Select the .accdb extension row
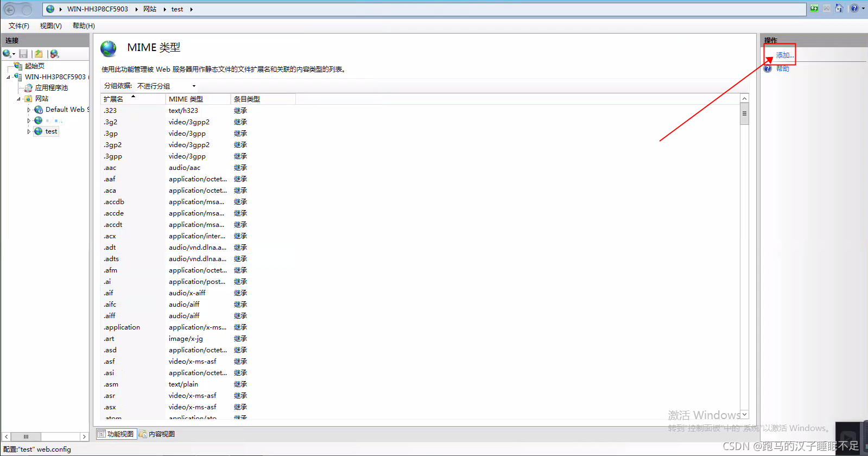868x456 pixels. pyautogui.click(x=114, y=202)
